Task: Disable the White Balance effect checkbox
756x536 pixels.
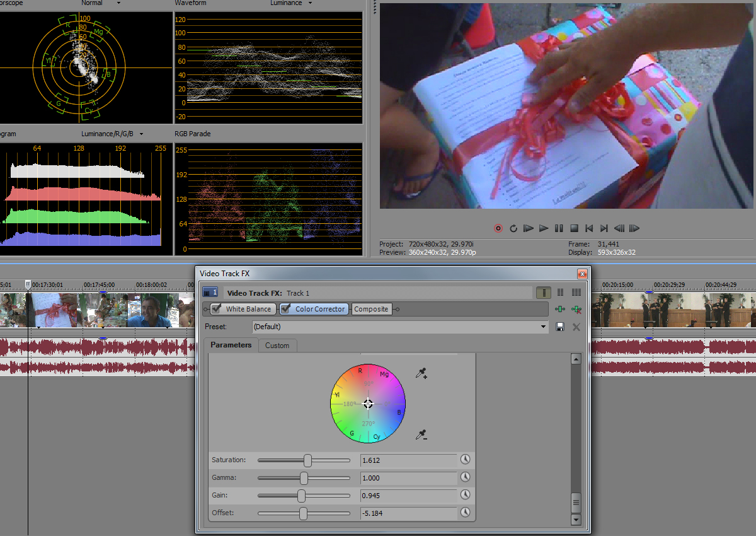Action: click(217, 309)
